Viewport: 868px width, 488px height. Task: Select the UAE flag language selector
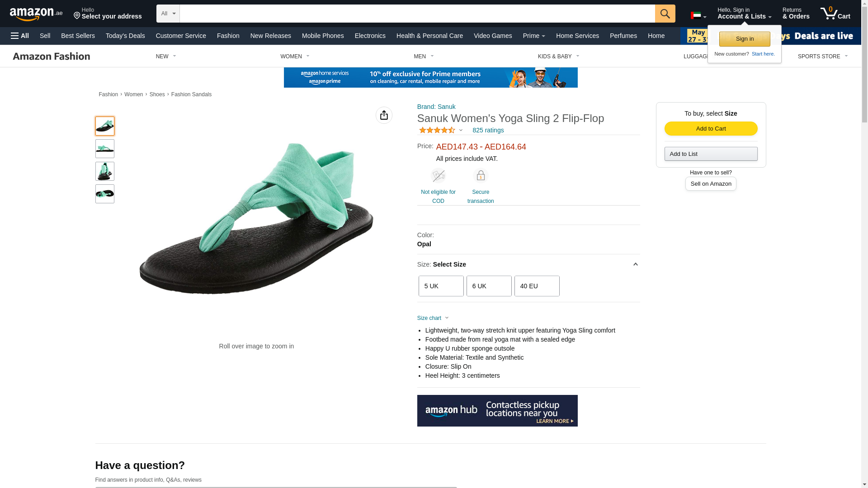(698, 16)
